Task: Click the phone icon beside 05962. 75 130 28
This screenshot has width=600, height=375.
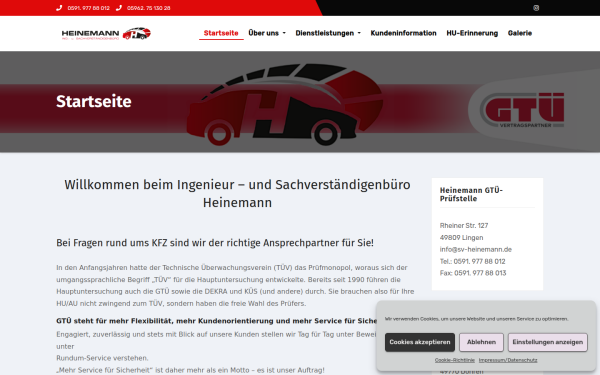Action: point(119,8)
